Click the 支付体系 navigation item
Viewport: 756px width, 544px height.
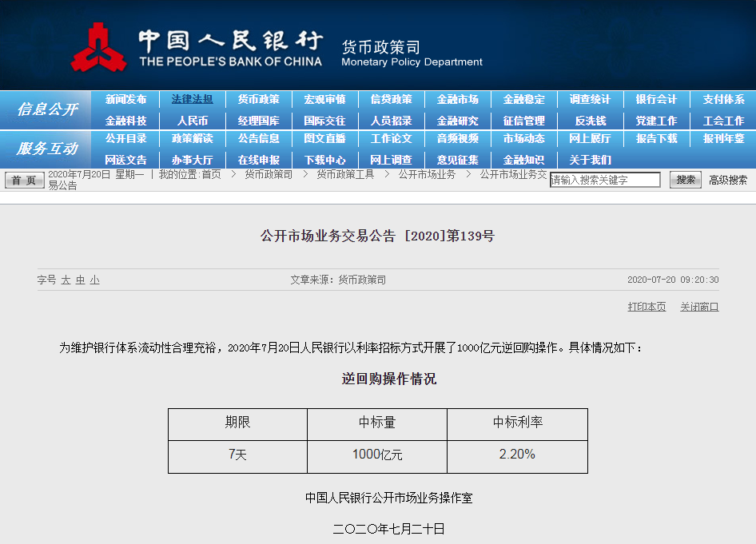pos(723,100)
